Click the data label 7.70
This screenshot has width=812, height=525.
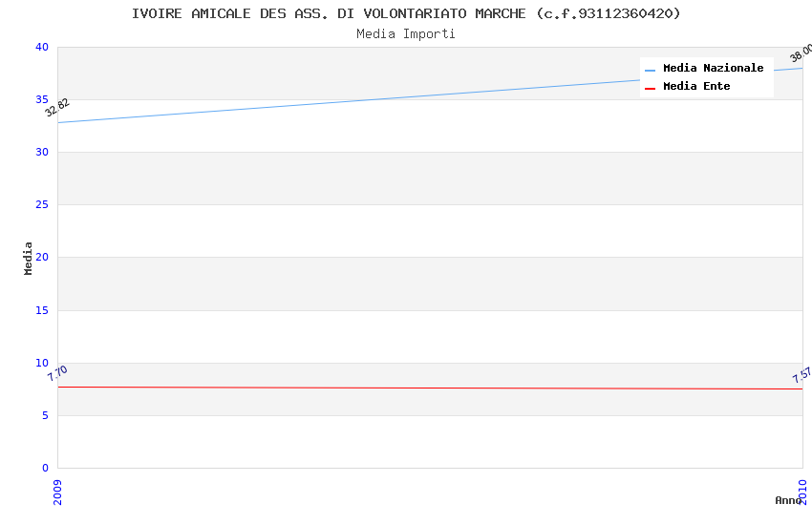[x=57, y=373]
